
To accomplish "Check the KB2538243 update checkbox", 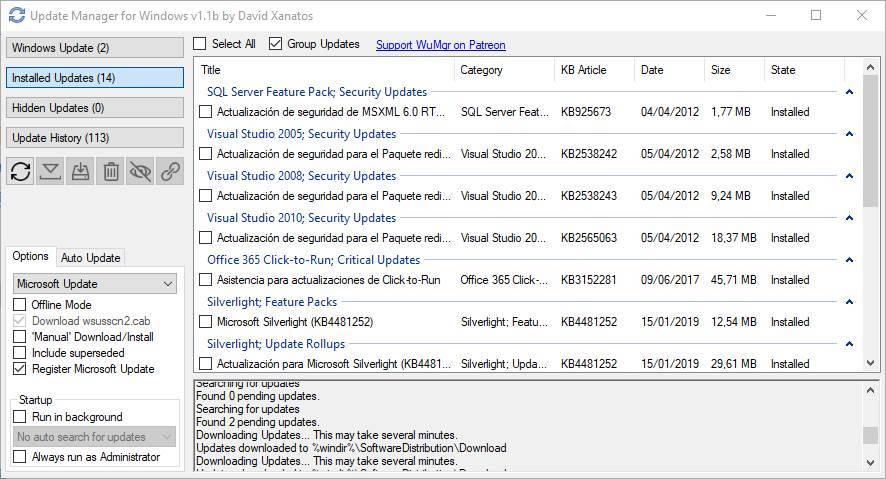I will [x=206, y=195].
